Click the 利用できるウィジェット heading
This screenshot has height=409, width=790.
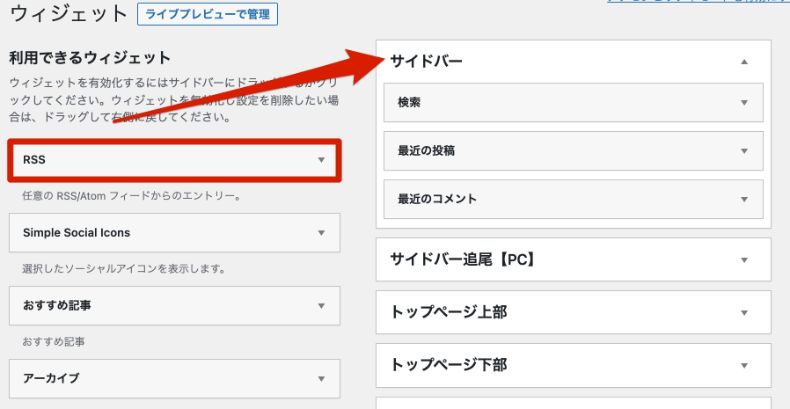point(90,58)
